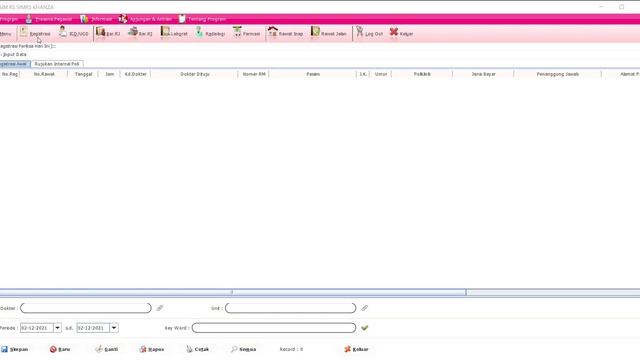Click the No.Rawat column header
This screenshot has width=640, height=360.
click(44, 74)
